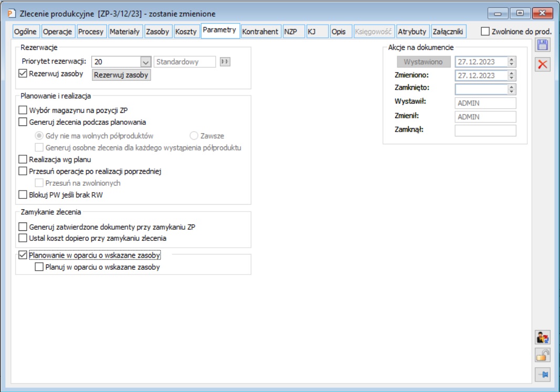560x392 pixels.
Task: Switch to the Atrybuty tab
Action: (x=412, y=31)
